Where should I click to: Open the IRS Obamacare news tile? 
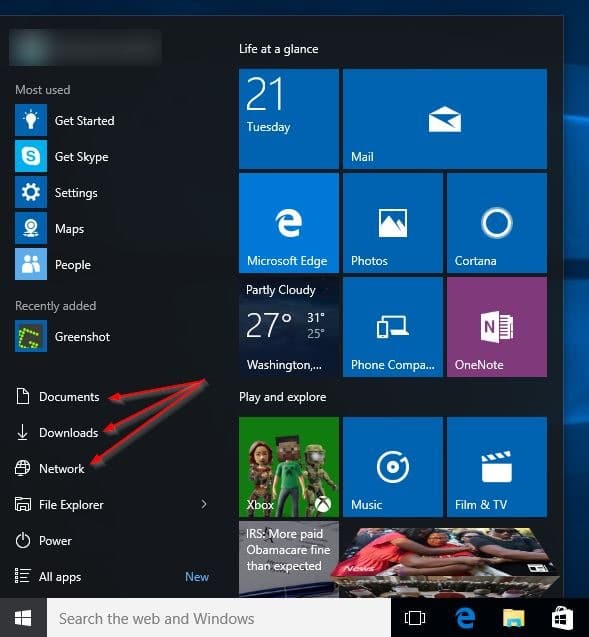point(289,559)
